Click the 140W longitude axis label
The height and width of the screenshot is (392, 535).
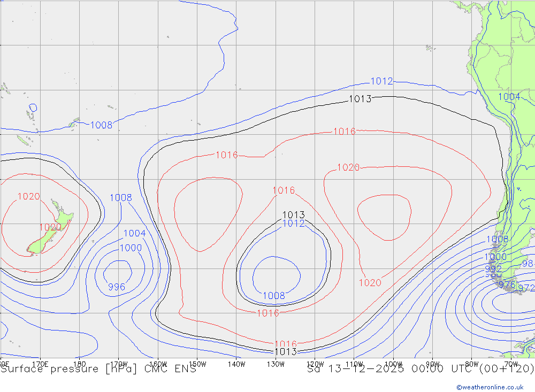(x=236, y=364)
